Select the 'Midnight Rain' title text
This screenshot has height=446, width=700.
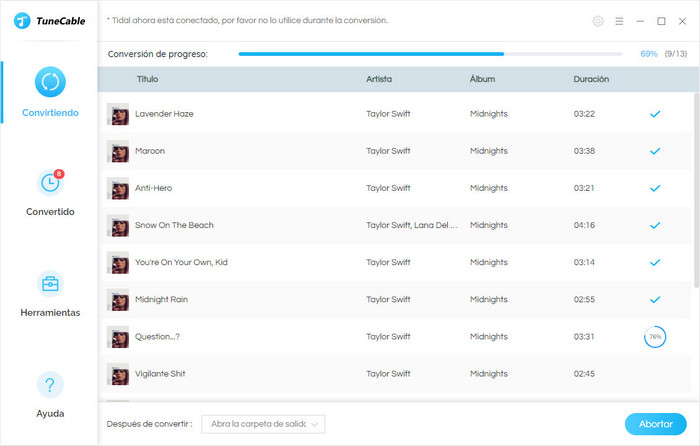pyautogui.click(x=162, y=299)
